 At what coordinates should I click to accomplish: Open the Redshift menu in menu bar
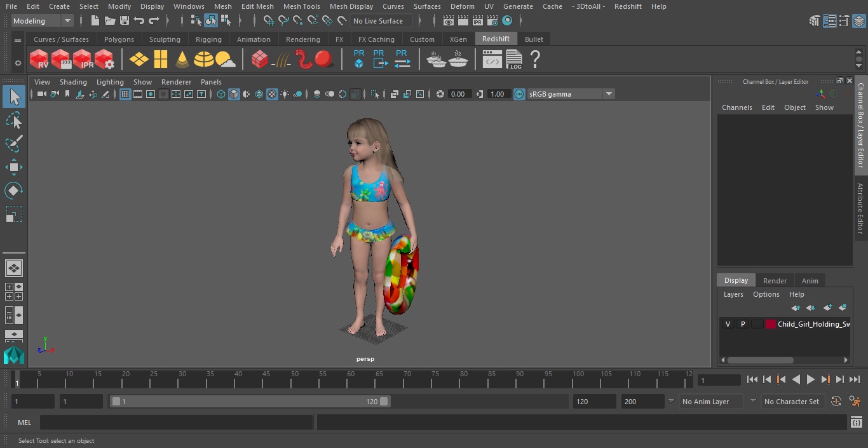point(628,6)
